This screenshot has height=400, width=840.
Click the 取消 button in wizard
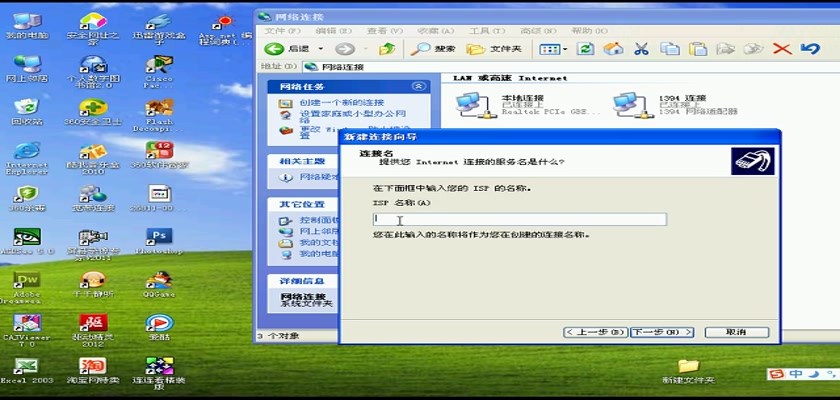(735, 332)
